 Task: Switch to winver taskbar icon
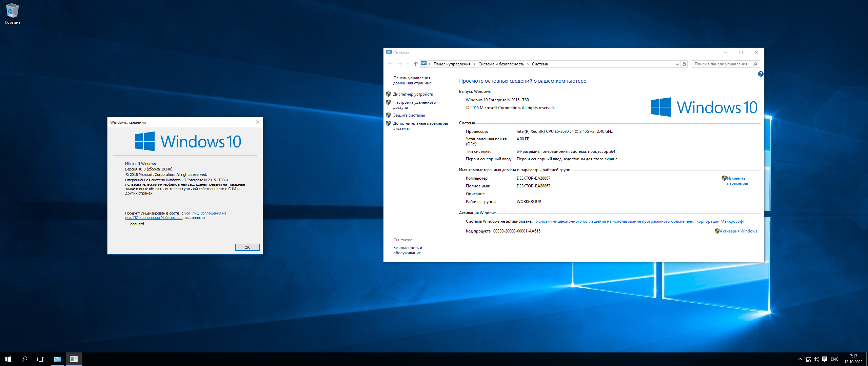[74, 359]
